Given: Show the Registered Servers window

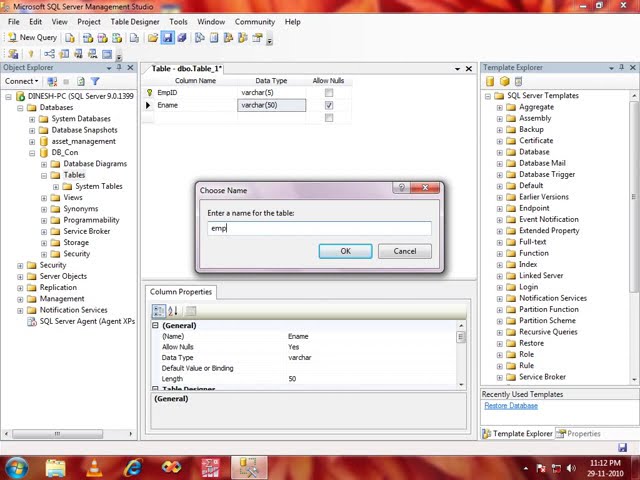Looking at the screenshot, I should coord(200,38).
